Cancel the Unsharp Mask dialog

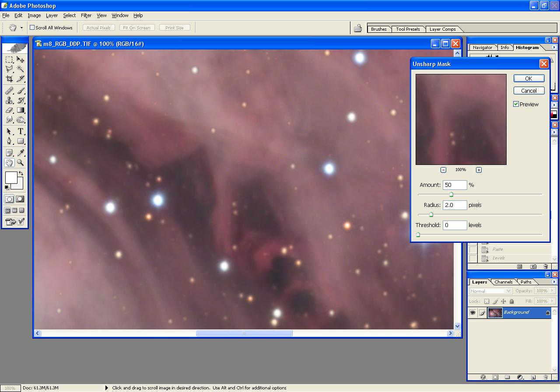pos(528,91)
